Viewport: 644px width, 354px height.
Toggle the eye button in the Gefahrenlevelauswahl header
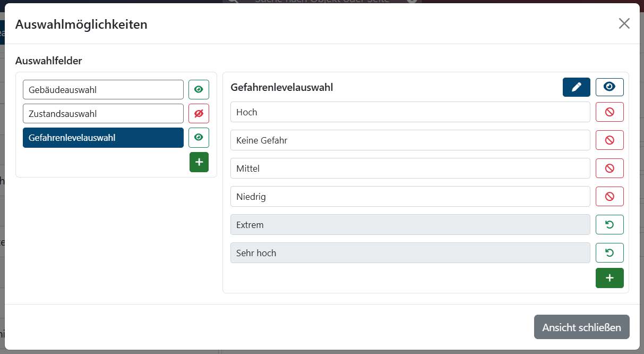[x=609, y=87]
